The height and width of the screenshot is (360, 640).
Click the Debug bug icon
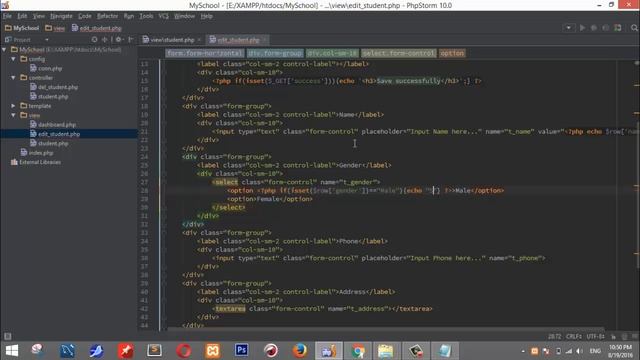click(594, 28)
